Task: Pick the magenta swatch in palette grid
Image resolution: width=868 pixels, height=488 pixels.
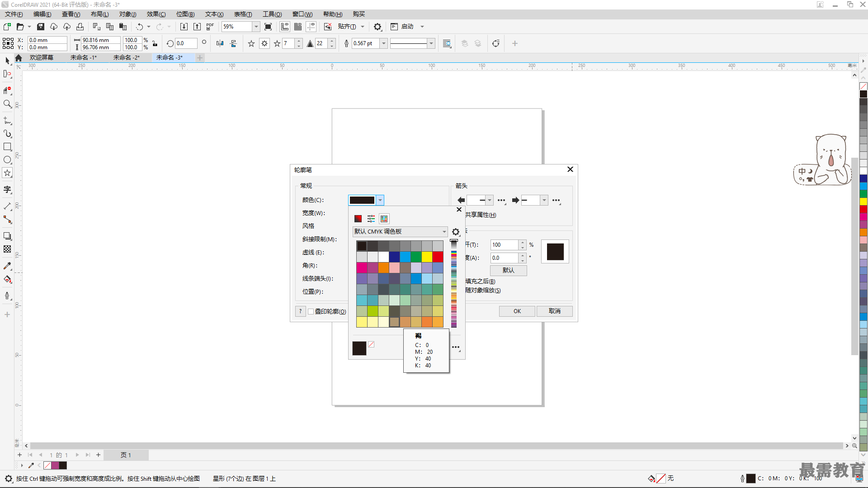Action: pos(362,267)
